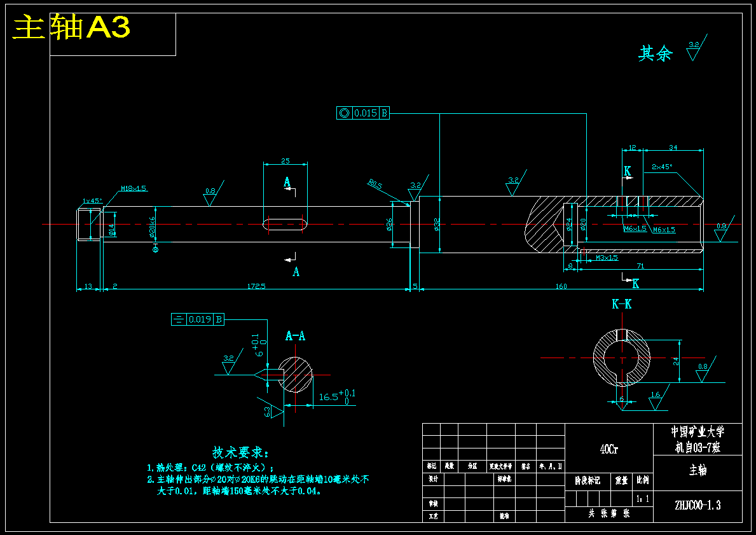This screenshot has height=535, width=756.
Task: Select the "160" overall length dimension
Action: pyautogui.click(x=561, y=286)
